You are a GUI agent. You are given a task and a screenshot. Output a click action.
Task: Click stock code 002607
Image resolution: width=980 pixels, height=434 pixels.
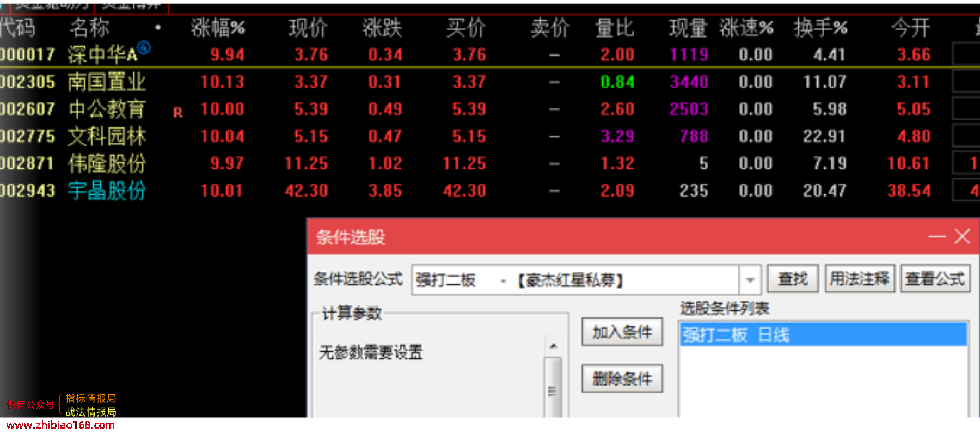click(x=28, y=109)
